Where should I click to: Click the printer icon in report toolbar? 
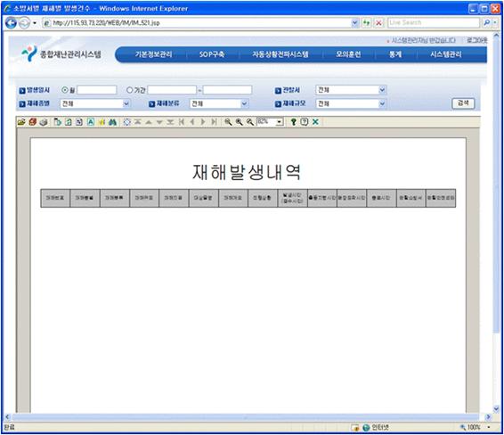[x=44, y=122]
